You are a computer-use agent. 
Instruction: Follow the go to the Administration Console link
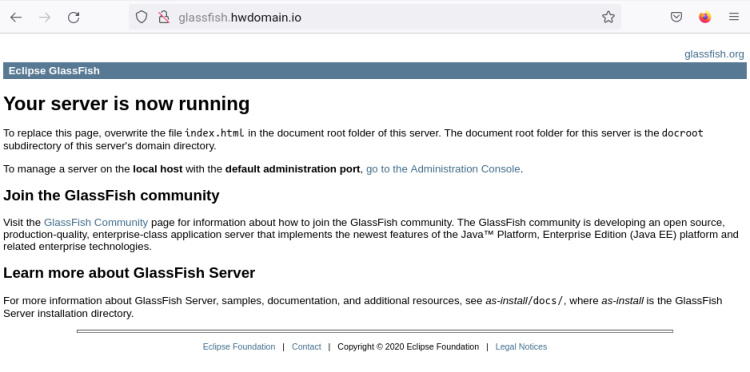(x=443, y=169)
